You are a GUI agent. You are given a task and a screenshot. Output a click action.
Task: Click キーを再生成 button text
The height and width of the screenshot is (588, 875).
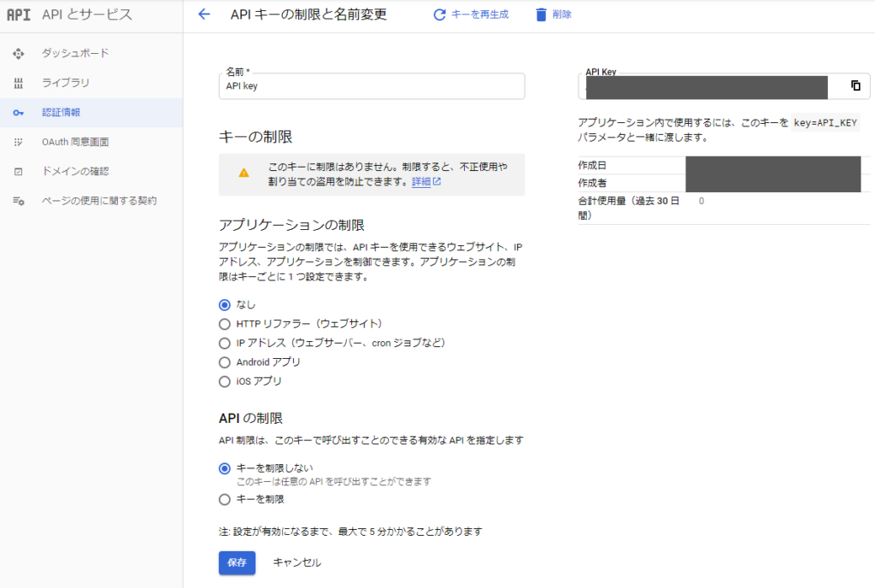click(x=480, y=15)
